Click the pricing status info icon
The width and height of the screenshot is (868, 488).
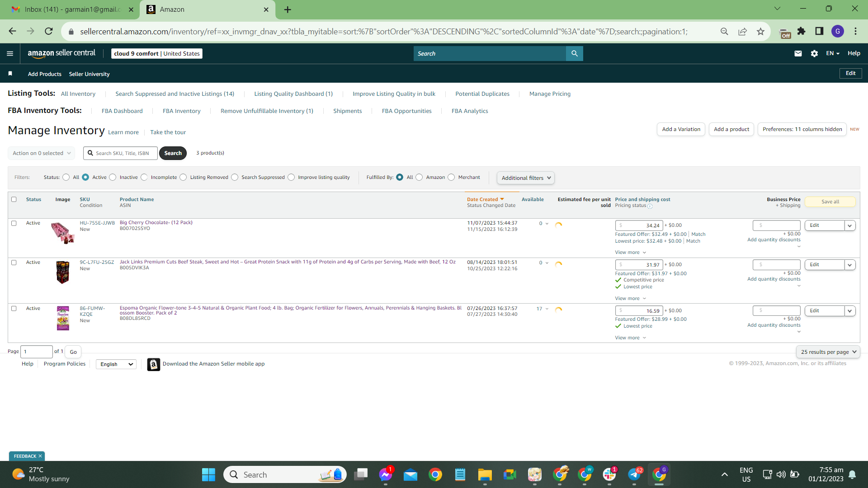click(x=650, y=206)
